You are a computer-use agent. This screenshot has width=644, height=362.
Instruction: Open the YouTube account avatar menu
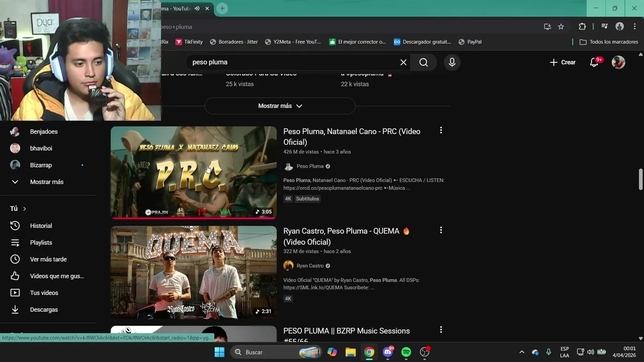click(618, 62)
